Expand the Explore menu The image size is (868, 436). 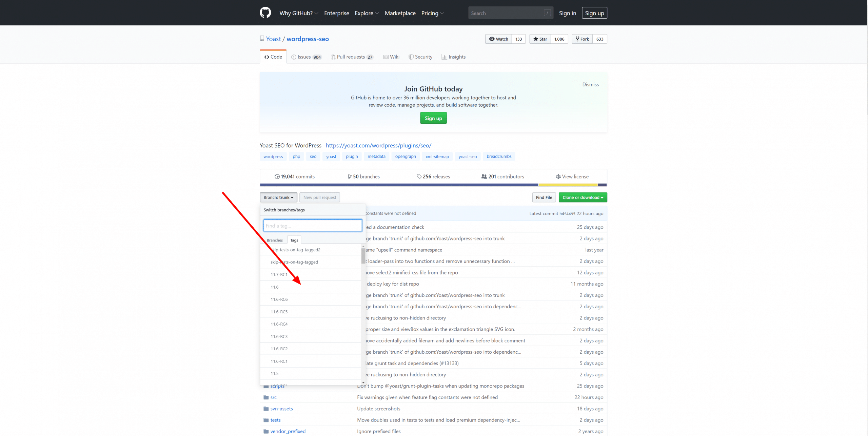coord(367,13)
